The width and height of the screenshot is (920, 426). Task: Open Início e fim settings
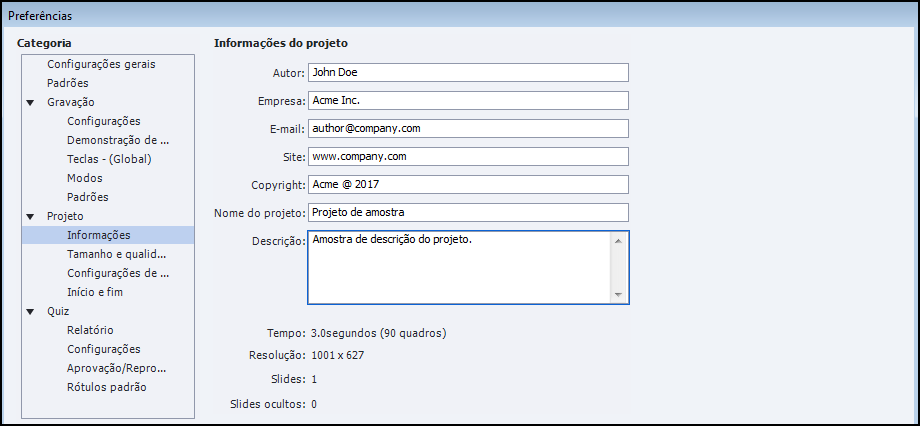coord(95,292)
